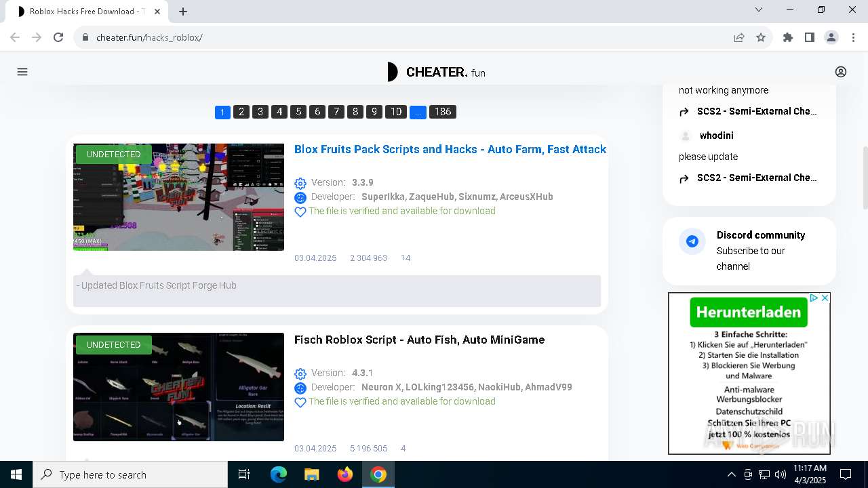
Task: Close the Roblox Hacks Free Download tab
Action: [x=157, y=12]
